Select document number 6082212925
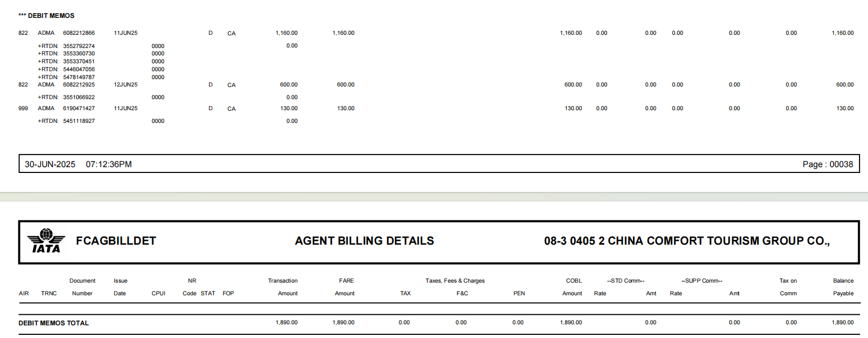This screenshot has height=338, width=868. coord(79,85)
